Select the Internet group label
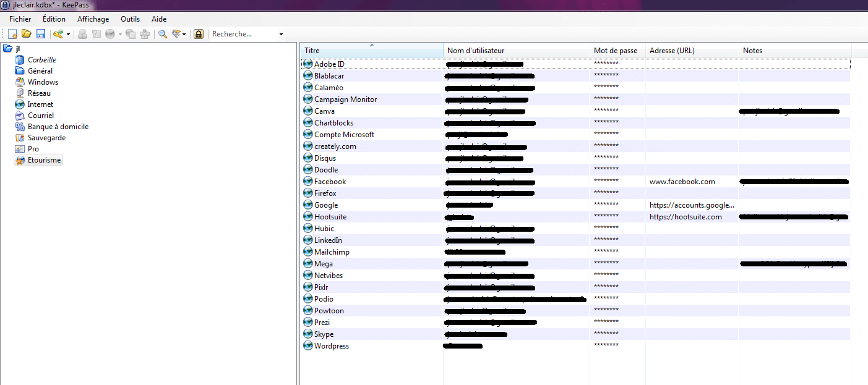The height and width of the screenshot is (385, 868). [40, 104]
